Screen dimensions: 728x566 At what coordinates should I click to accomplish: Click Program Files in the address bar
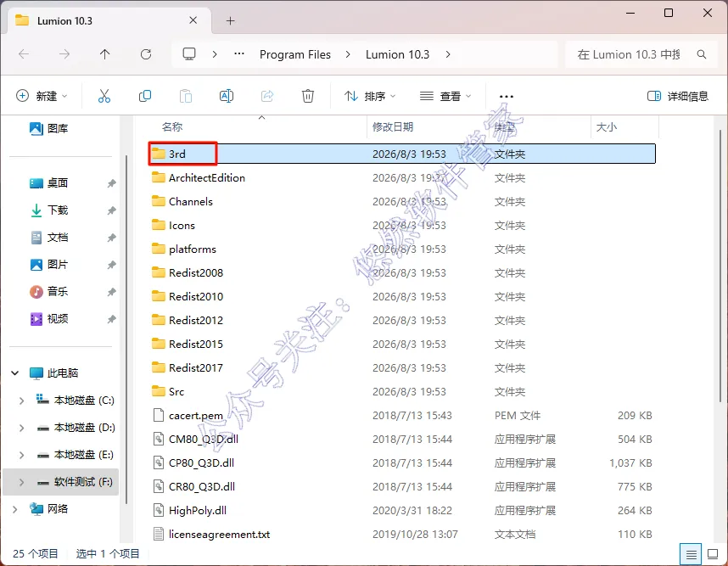pos(295,54)
